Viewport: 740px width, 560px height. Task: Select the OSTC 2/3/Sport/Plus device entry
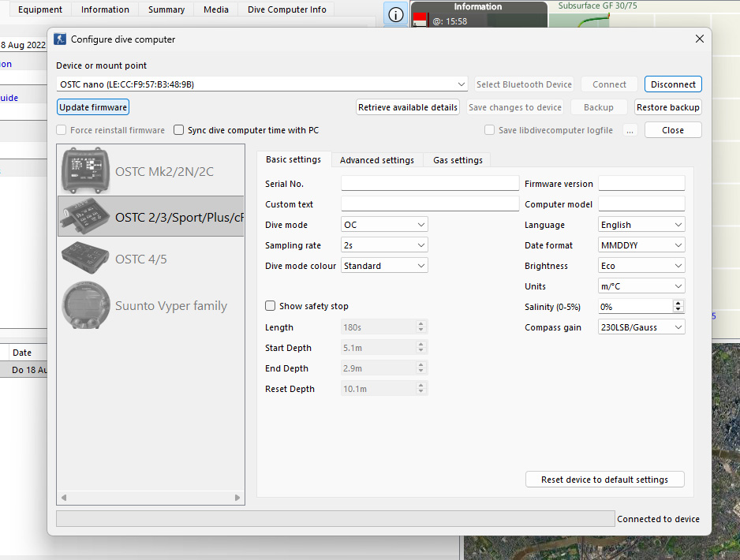pyautogui.click(x=151, y=217)
